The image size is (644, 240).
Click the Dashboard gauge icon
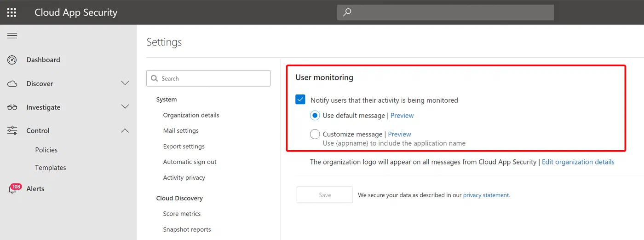12,60
